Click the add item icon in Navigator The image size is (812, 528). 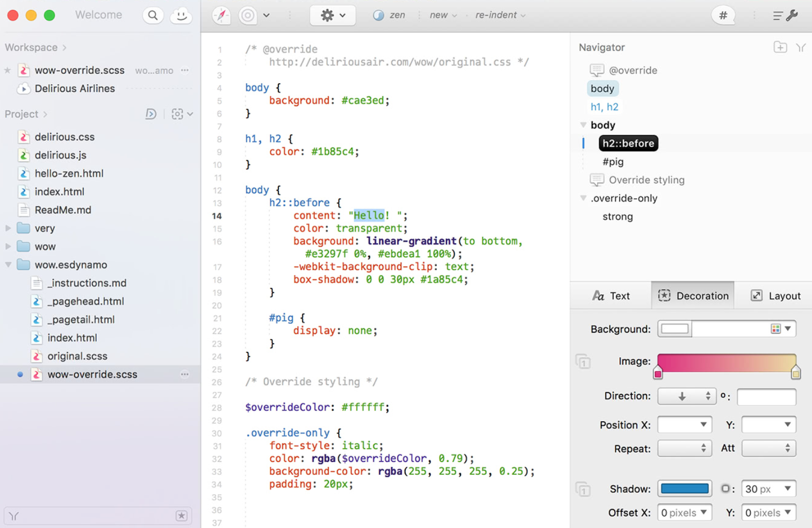tap(780, 47)
